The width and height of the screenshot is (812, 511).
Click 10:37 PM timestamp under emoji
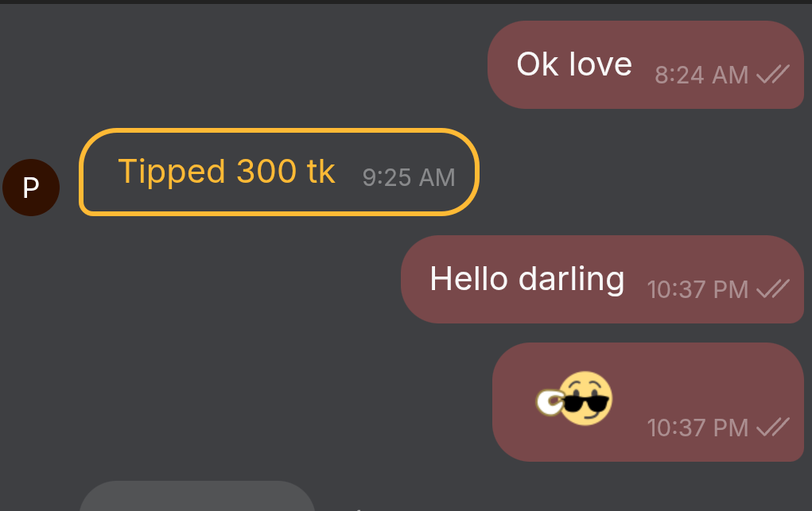click(x=697, y=428)
